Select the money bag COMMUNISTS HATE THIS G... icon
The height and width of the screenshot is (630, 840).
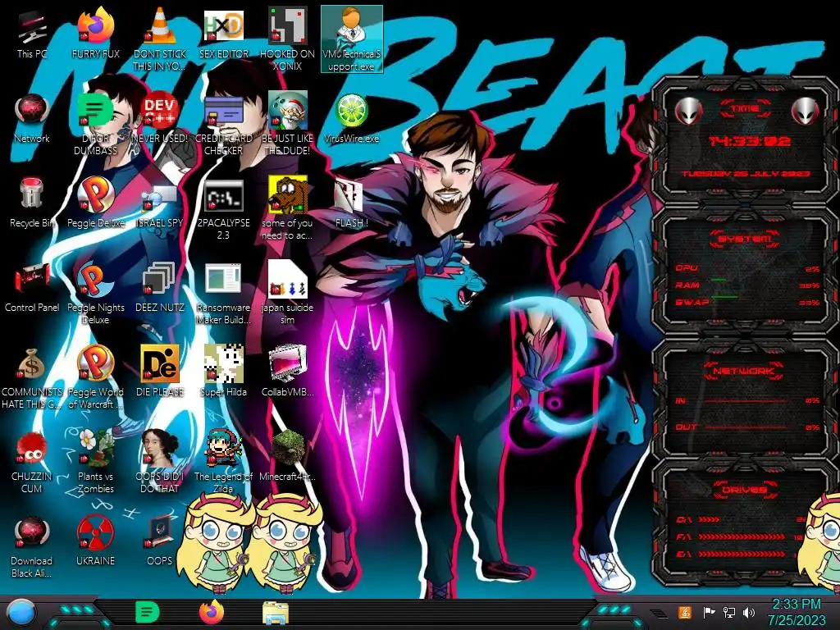point(32,379)
